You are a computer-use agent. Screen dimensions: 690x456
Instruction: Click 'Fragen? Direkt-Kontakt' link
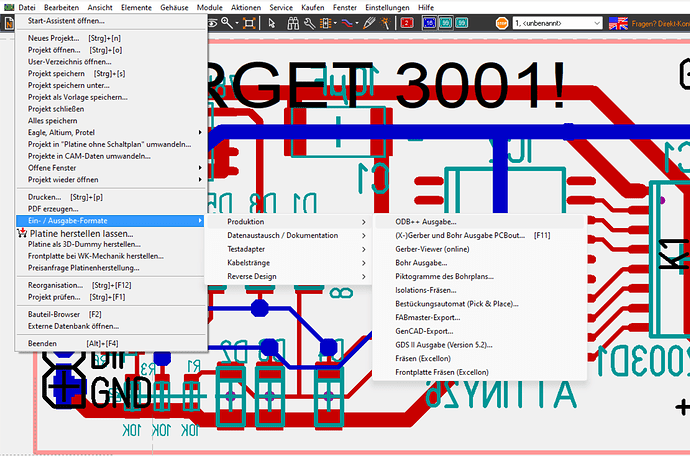click(661, 24)
